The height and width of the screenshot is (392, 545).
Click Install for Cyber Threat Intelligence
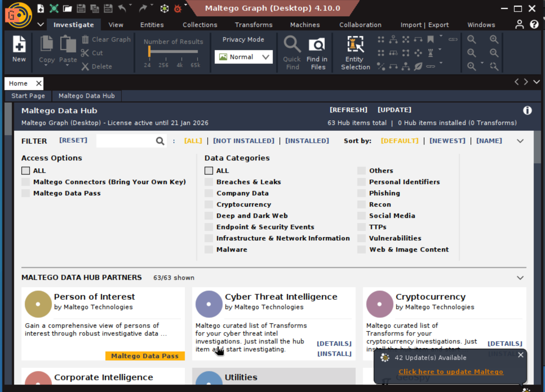[x=334, y=354]
